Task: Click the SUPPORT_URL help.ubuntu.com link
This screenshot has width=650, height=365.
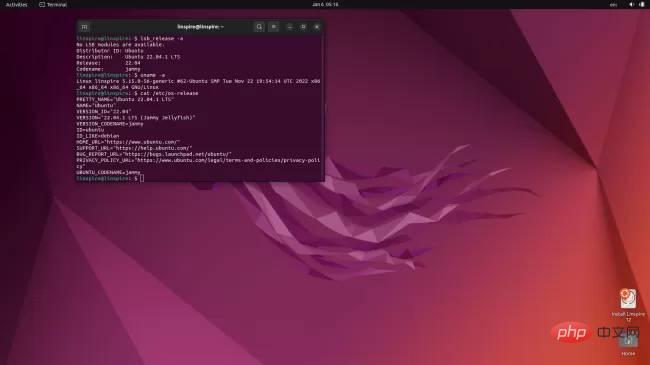Action: click(x=134, y=148)
